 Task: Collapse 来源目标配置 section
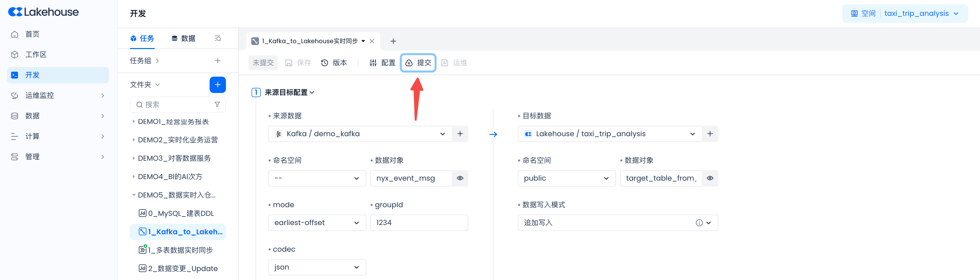point(312,92)
